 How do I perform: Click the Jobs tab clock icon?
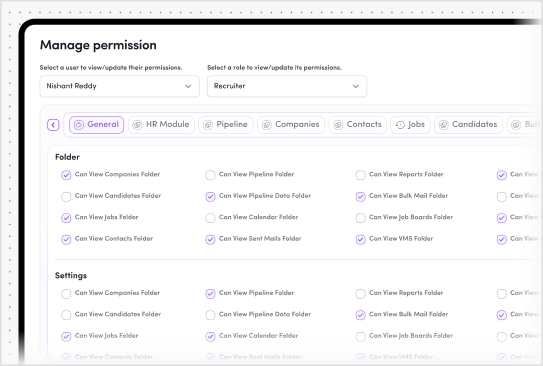tap(400, 125)
